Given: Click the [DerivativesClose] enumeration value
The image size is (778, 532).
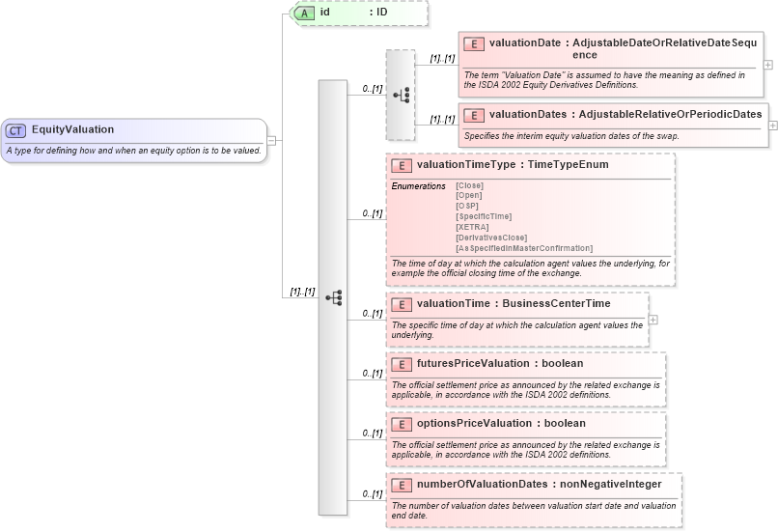Looking at the screenshot, I should point(491,238).
